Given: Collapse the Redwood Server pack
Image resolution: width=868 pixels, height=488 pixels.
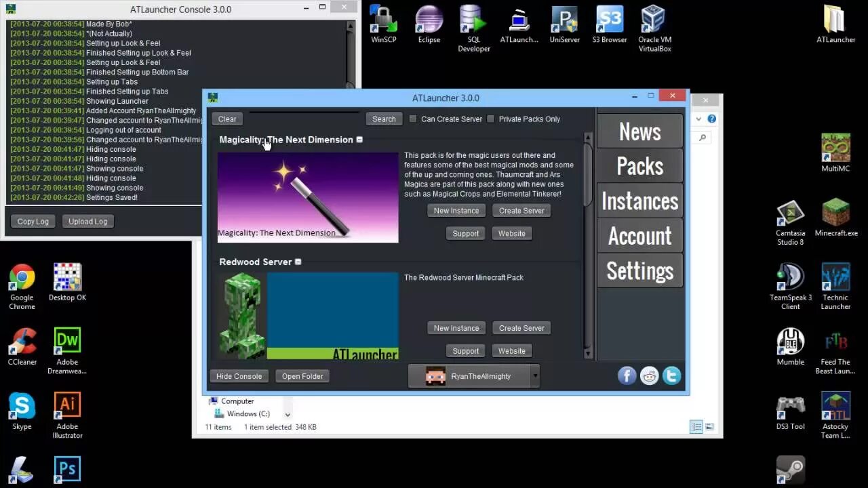Looking at the screenshot, I should 298,262.
